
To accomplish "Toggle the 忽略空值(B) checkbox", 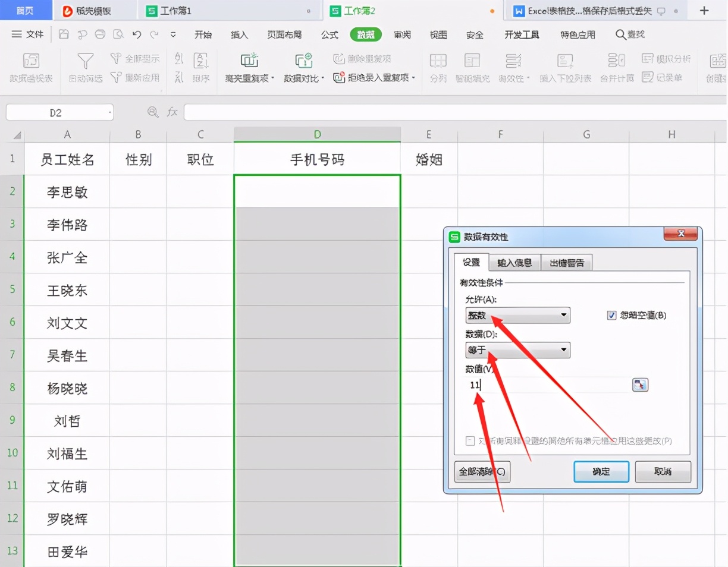I will [611, 315].
